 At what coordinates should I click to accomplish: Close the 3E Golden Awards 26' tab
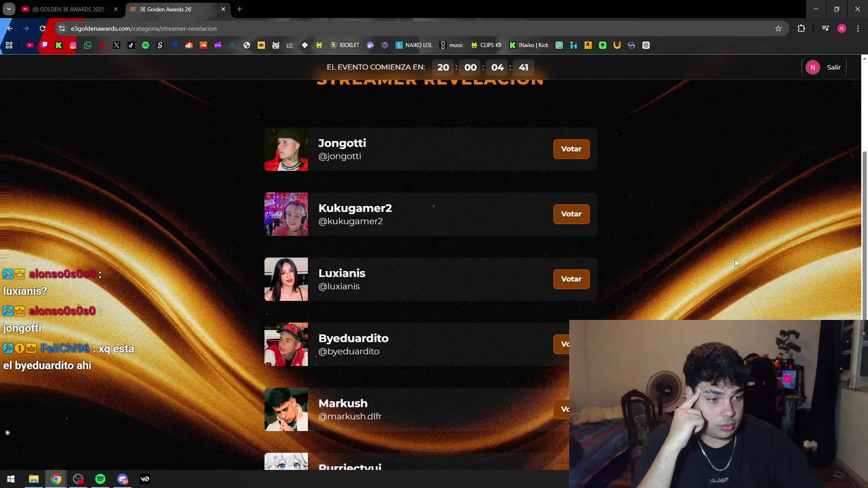click(x=223, y=9)
